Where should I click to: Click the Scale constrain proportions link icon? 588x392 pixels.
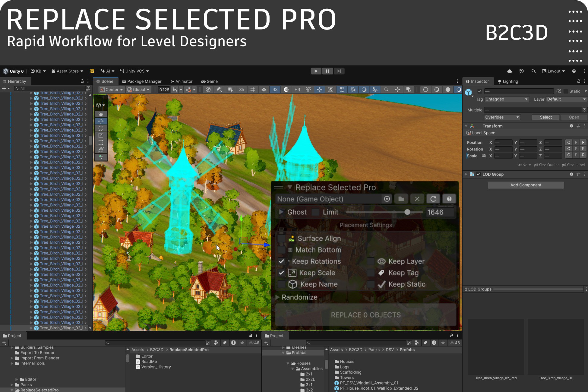pyautogui.click(x=484, y=156)
